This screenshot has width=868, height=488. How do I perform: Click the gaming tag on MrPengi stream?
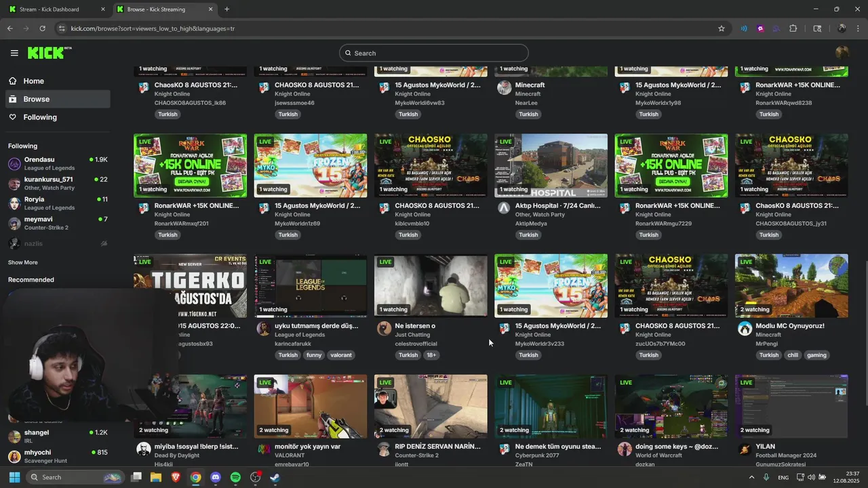pos(816,355)
